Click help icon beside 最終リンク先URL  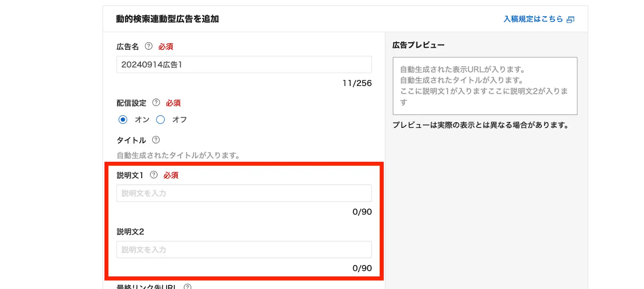tap(188, 286)
